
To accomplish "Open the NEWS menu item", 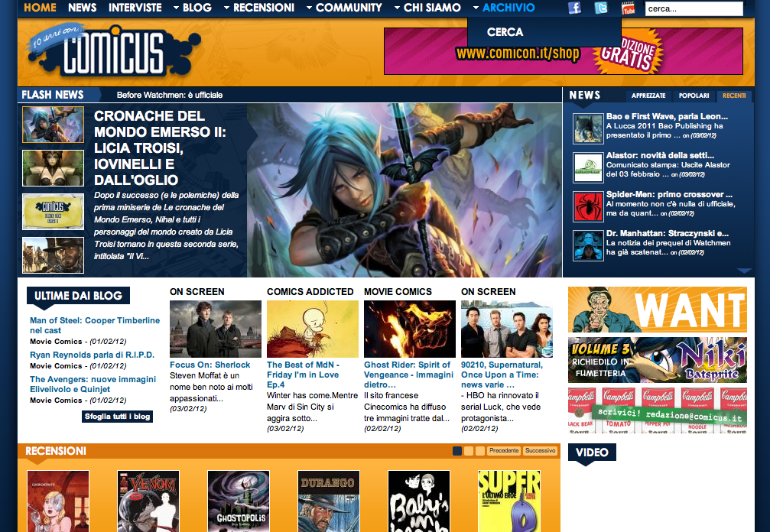I will click(82, 8).
